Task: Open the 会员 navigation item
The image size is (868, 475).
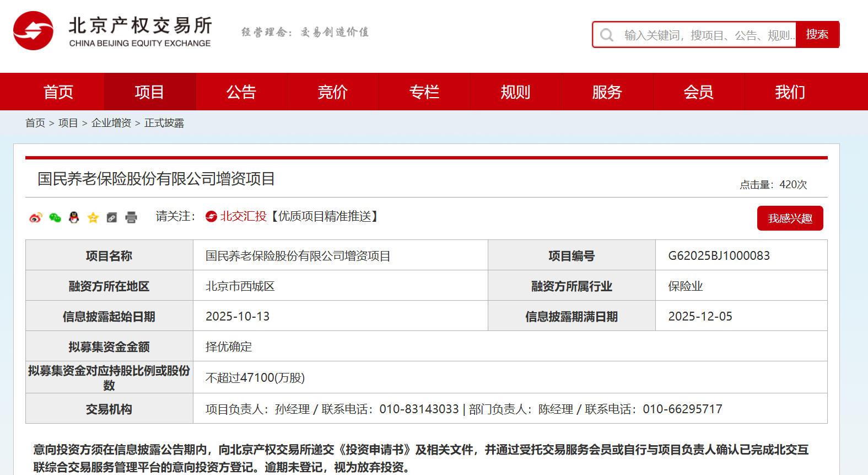Action: [x=698, y=92]
